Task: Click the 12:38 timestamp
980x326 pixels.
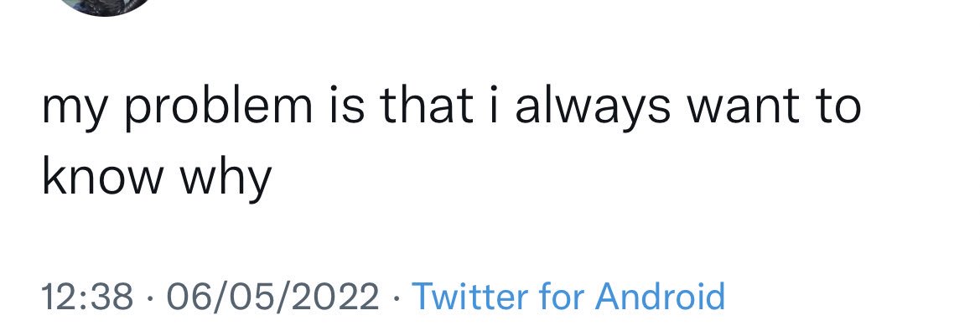Action: (87, 296)
